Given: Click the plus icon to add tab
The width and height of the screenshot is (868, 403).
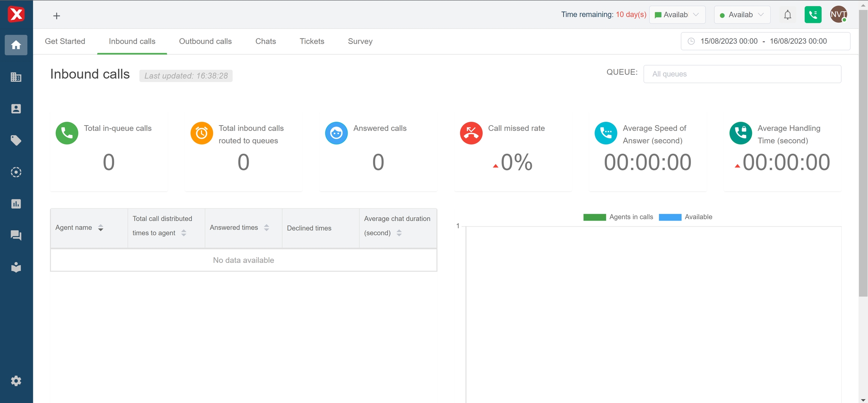Looking at the screenshot, I should (x=57, y=16).
